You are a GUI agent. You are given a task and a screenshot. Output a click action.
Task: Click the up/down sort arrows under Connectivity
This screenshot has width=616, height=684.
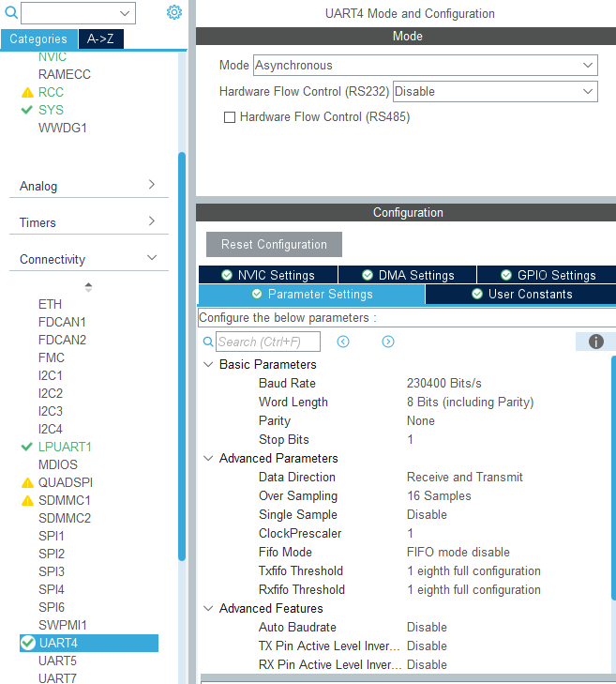point(88,287)
